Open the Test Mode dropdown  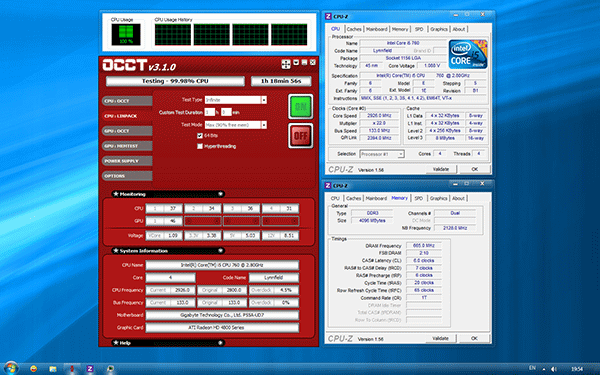(264, 125)
